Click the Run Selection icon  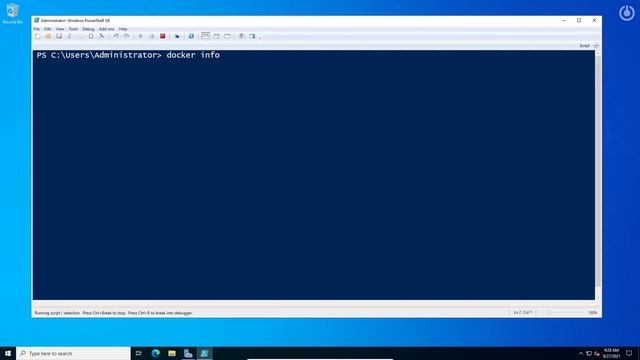tap(151, 36)
